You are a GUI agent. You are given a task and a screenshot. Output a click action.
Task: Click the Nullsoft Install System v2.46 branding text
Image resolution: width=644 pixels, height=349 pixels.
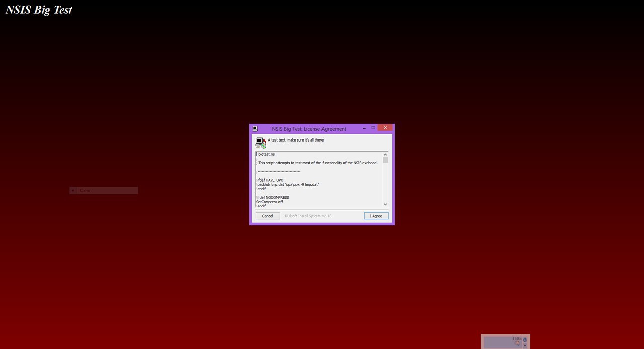point(307,216)
